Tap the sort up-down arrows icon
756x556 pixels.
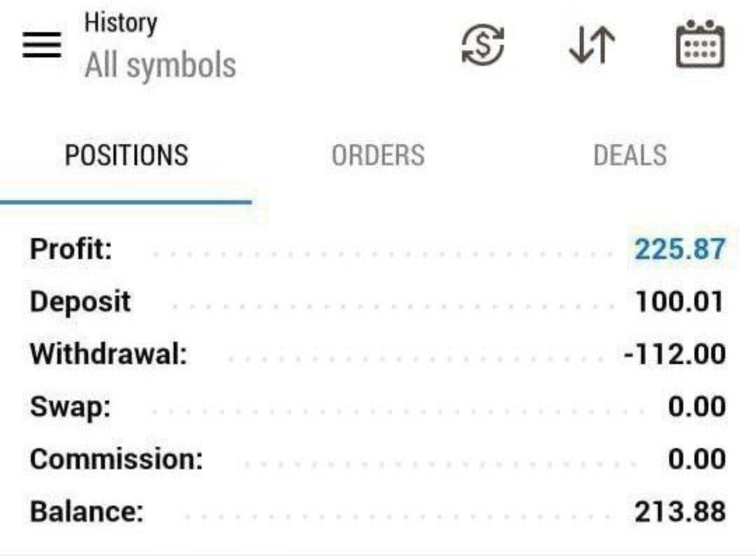coord(592,46)
